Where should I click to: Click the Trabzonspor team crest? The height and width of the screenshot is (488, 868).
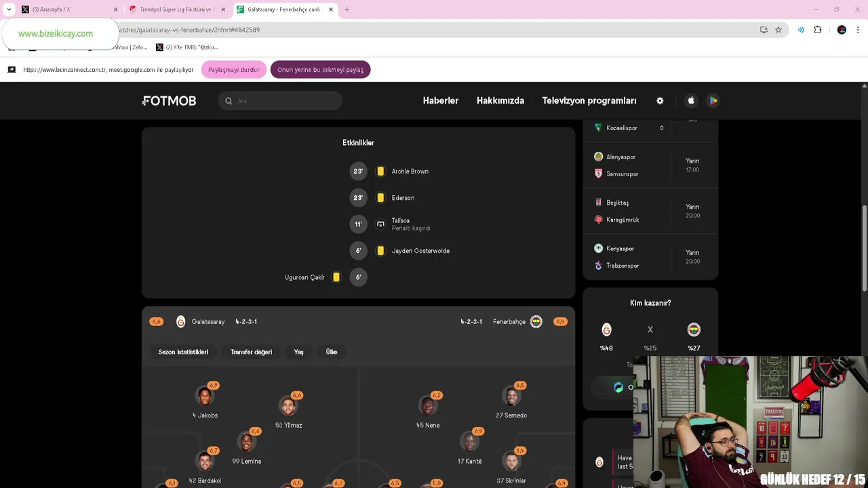point(598,266)
